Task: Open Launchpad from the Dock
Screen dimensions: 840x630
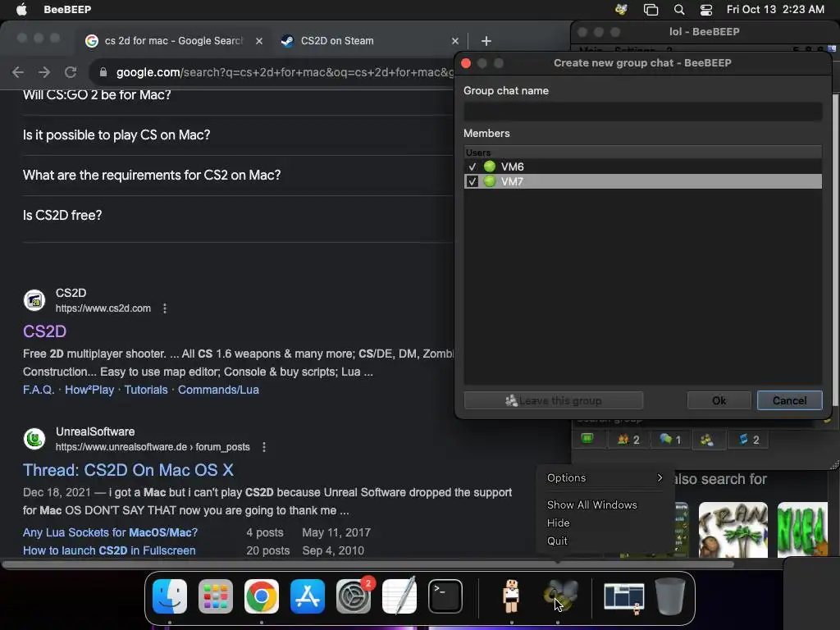Action: coord(216,596)
